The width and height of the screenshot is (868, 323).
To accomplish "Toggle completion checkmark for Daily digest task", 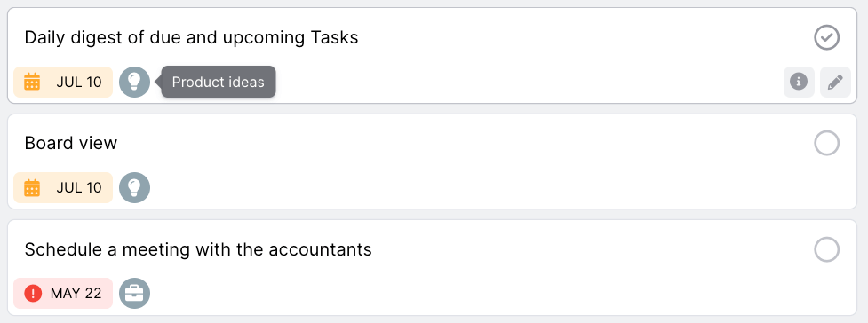I will (826, 37).
